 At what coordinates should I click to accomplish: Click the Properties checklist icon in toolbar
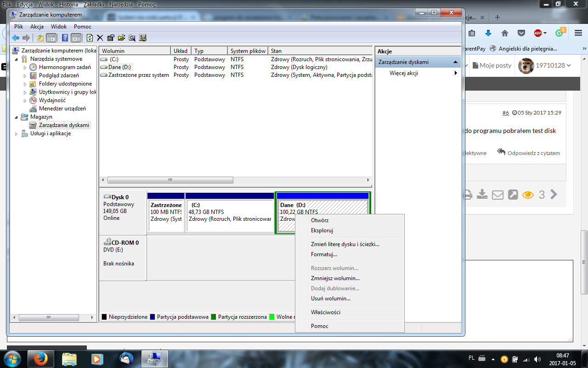[x=111, y=38]
